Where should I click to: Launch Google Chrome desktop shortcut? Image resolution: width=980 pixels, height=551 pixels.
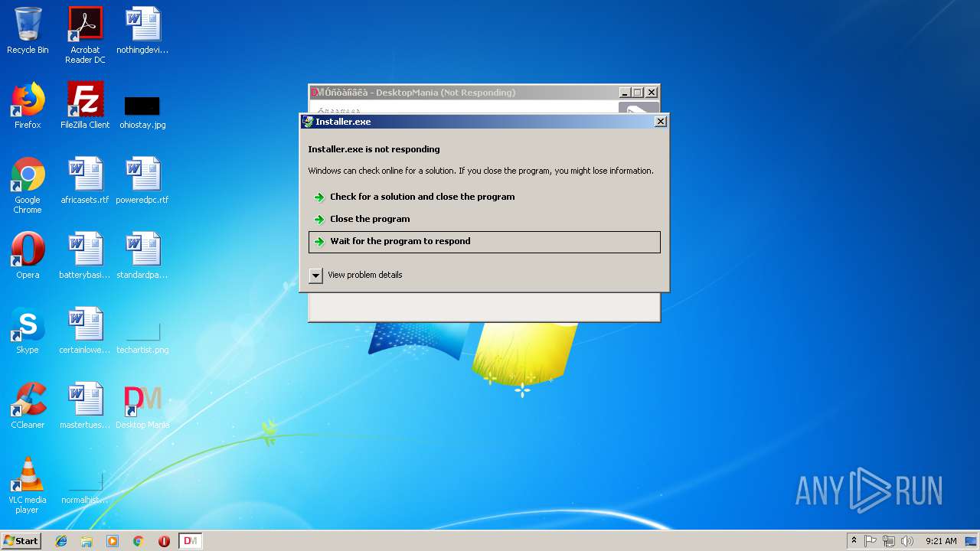pyautogui.click(x=28, y=185)
